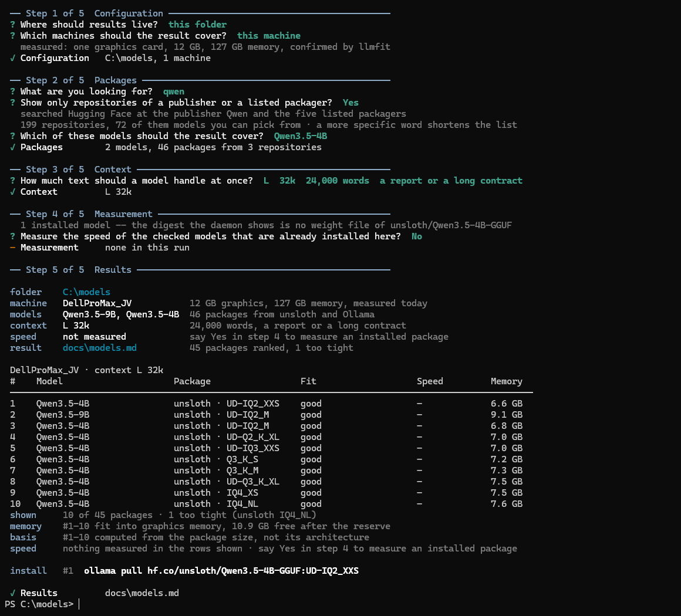The width and height of the screenshot is (681, 616).
Task: Click the '7.2 GB' memory value
Action: pyautogui.click(x=507, y=459)
